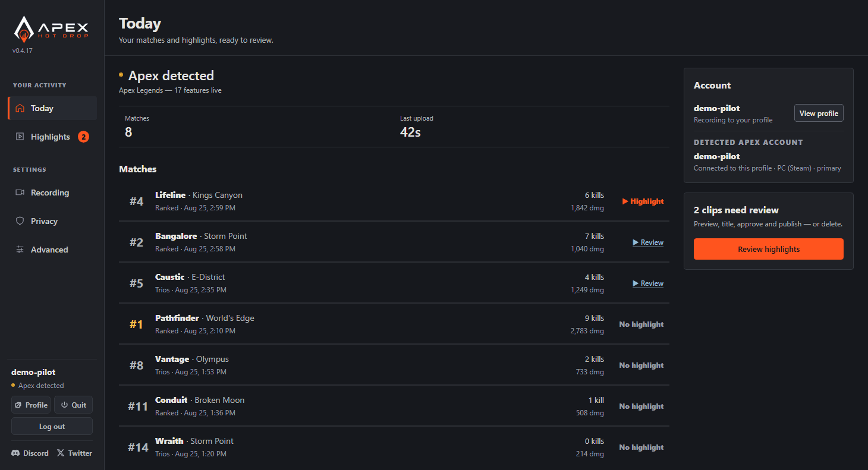Viewport: 868px width, 470px height.
Task: Click the sliders icon beside Advanced
Action: (20, 250)
